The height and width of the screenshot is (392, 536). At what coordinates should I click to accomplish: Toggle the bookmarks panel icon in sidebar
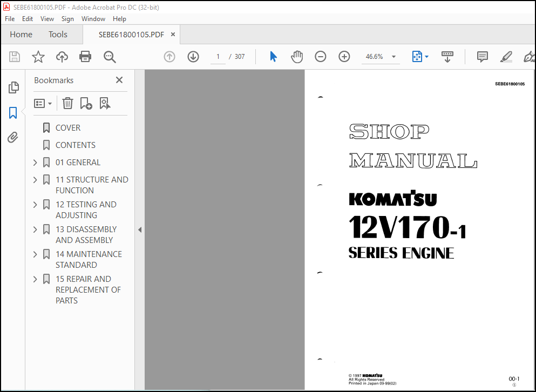(13, 112)
